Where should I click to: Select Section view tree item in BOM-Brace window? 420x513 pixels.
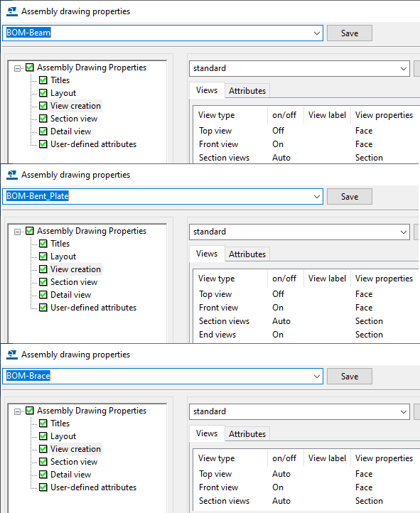pos(74,462)
